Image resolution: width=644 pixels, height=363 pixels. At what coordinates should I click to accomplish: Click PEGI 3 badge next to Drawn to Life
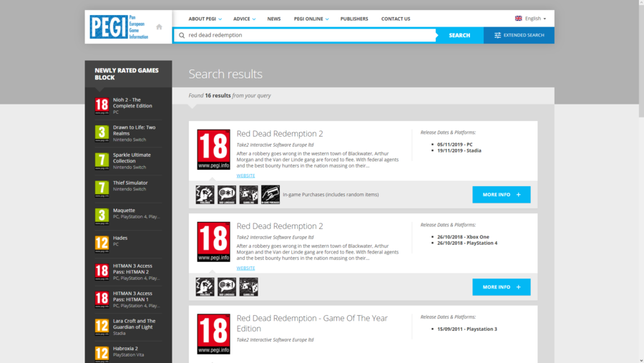[102, 133]
